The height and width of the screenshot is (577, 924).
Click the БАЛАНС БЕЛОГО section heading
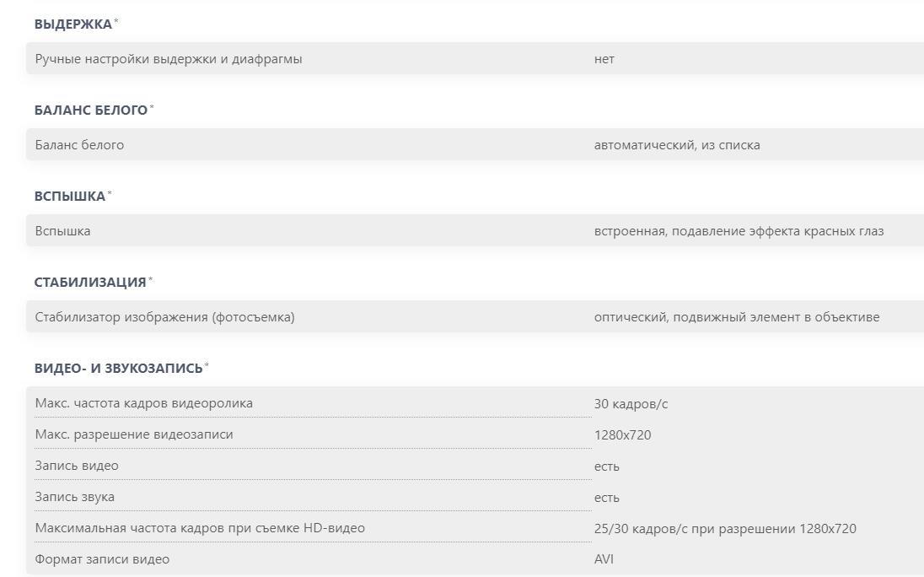[91, 111]
